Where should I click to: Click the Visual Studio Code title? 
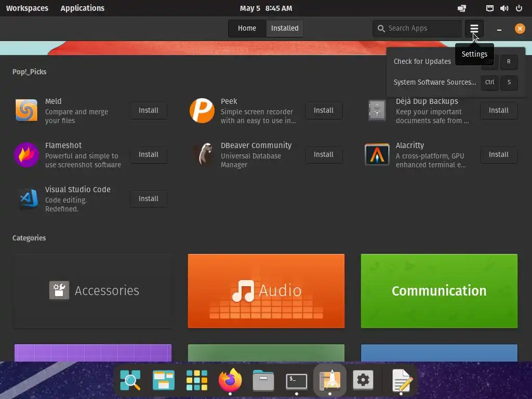point(78,189)
